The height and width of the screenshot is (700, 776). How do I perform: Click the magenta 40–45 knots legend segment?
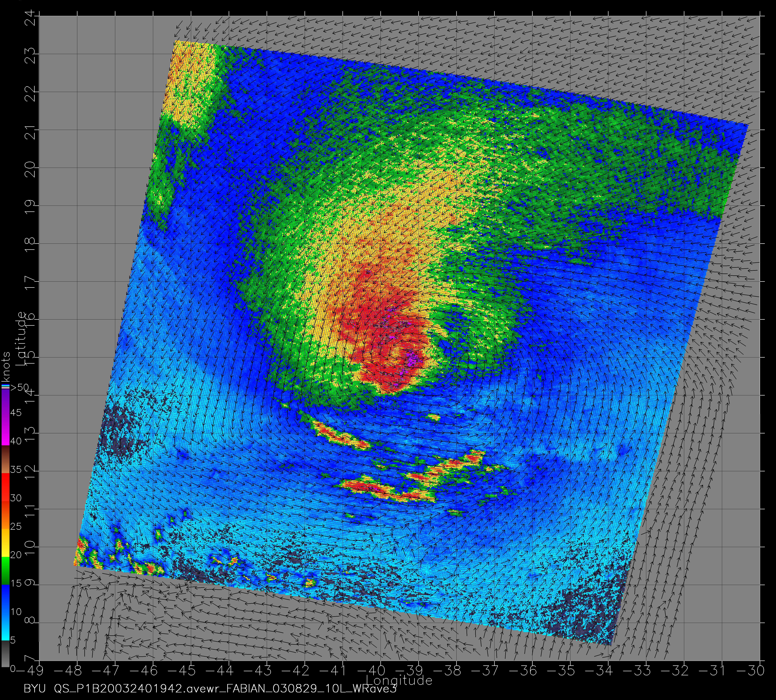[5, 431]
